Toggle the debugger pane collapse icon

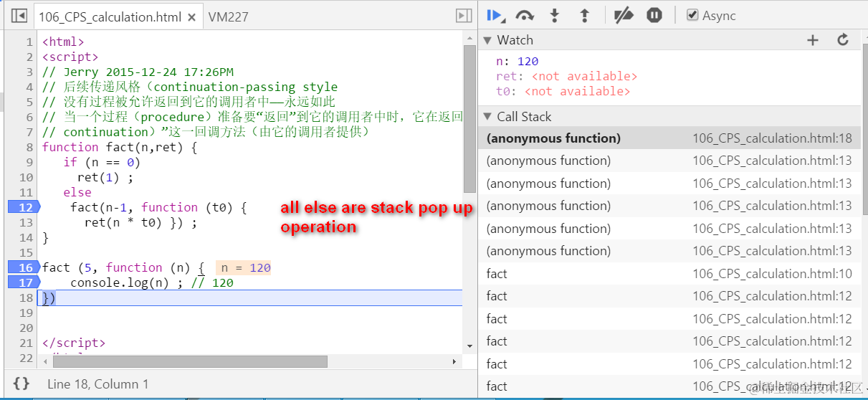coord(464,15)
